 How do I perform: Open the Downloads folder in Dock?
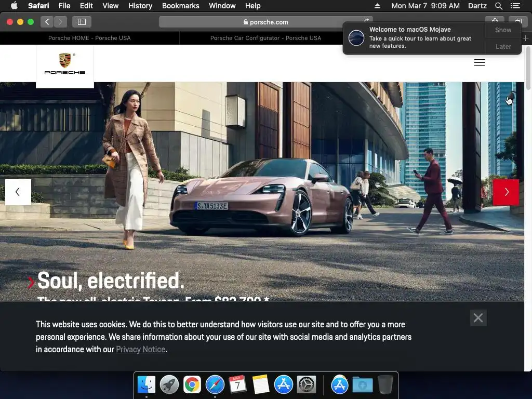(362, 384)
